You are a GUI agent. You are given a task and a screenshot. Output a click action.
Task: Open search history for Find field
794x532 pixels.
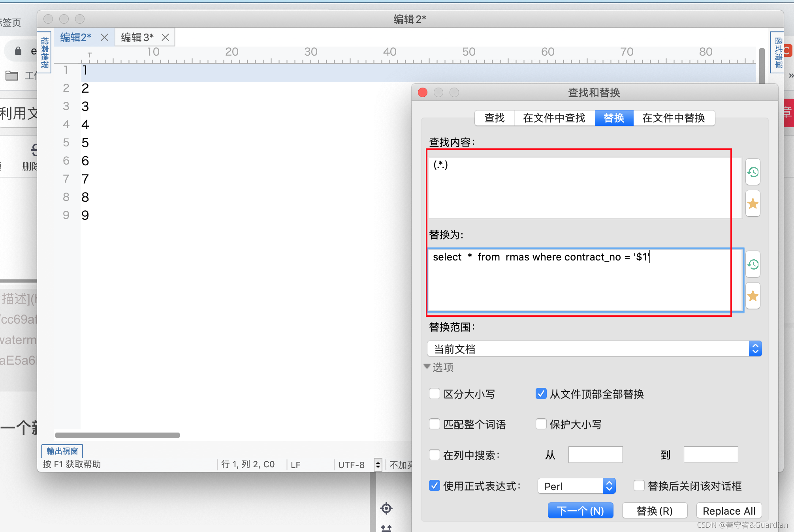753,172
